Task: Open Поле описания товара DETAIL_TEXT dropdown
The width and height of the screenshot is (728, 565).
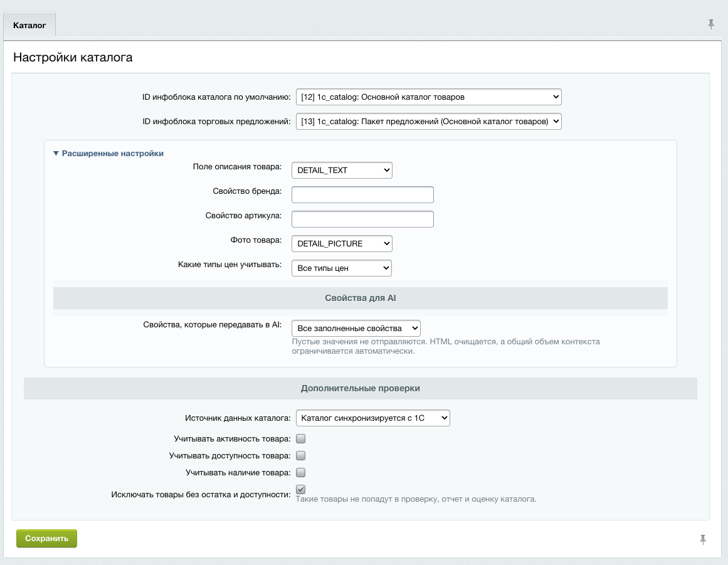Action: coord(342,171)
